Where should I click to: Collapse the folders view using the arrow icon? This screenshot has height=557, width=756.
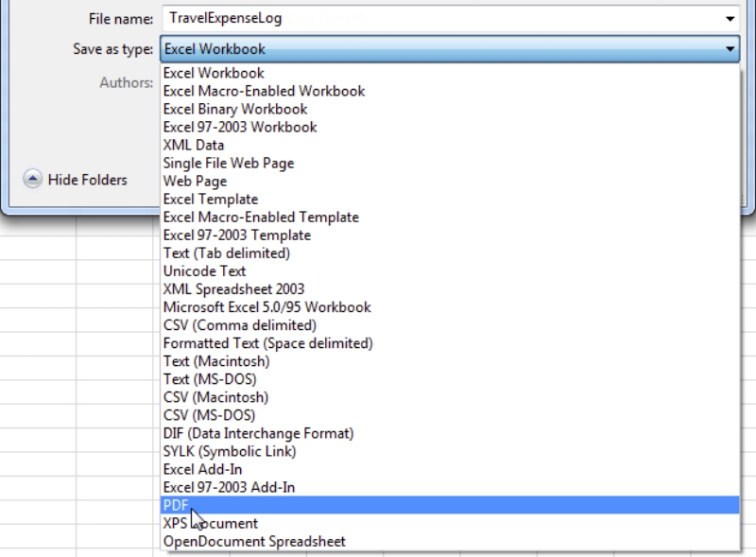click(31, 180)
